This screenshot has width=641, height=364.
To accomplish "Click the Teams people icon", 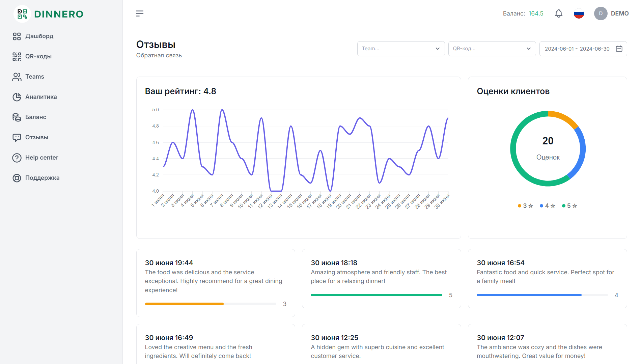I will click(17, 77).
